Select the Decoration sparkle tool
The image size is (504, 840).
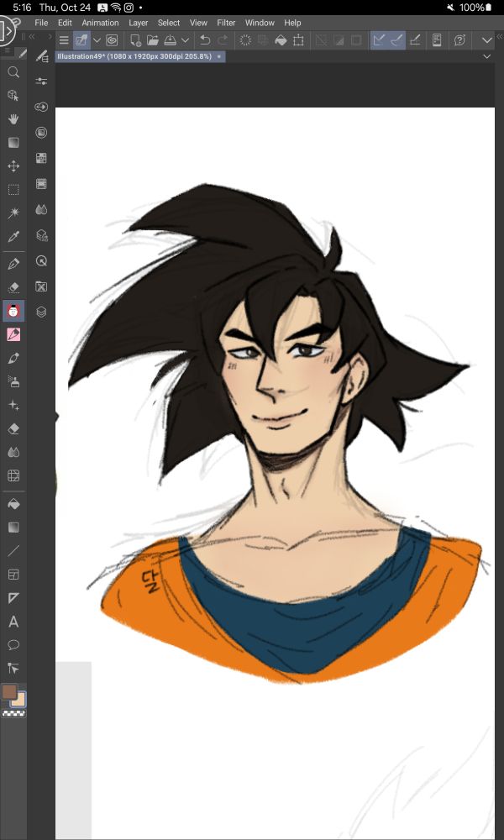pos(13,405)
